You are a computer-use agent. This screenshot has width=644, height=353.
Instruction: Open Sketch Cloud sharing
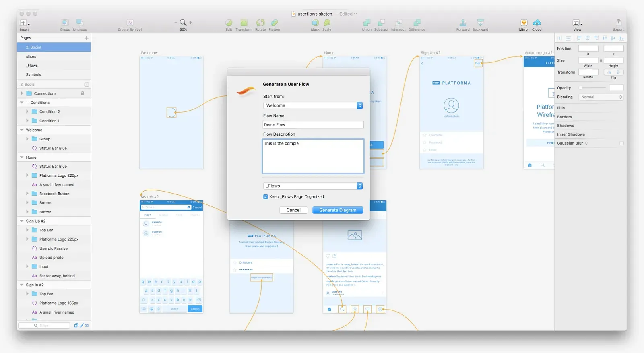pos(537,23)
